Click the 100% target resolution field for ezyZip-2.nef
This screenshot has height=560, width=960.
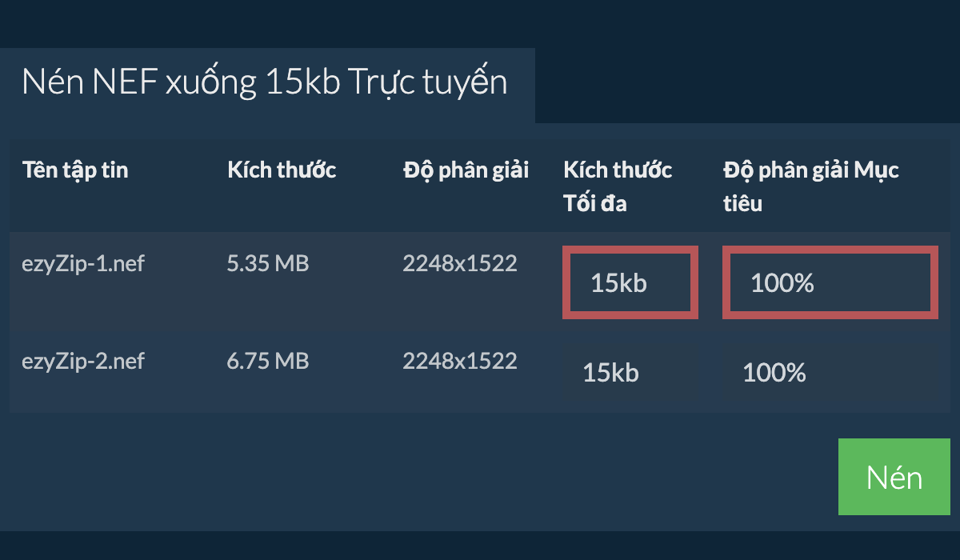coord(830,373)
